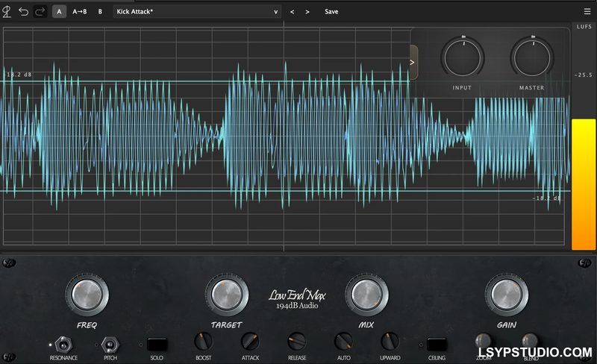Enable the SOLO button
The image size is (597, 364).
point(157,345)
